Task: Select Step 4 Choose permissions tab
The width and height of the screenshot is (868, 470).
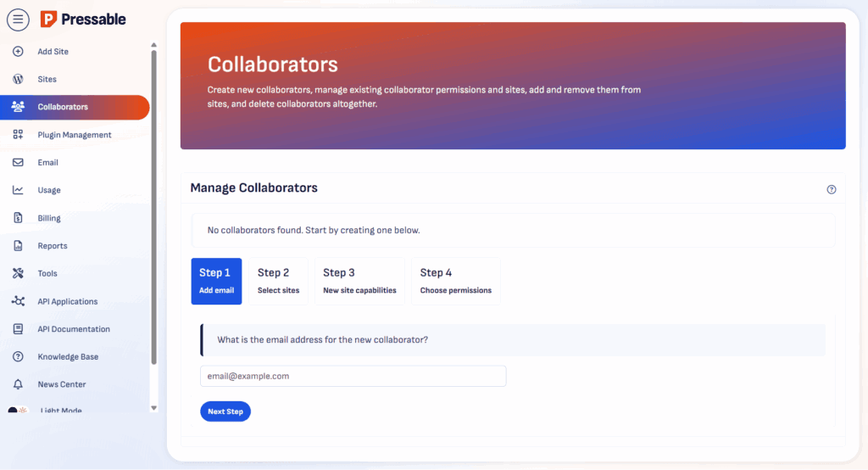Action: pos(455,281)
